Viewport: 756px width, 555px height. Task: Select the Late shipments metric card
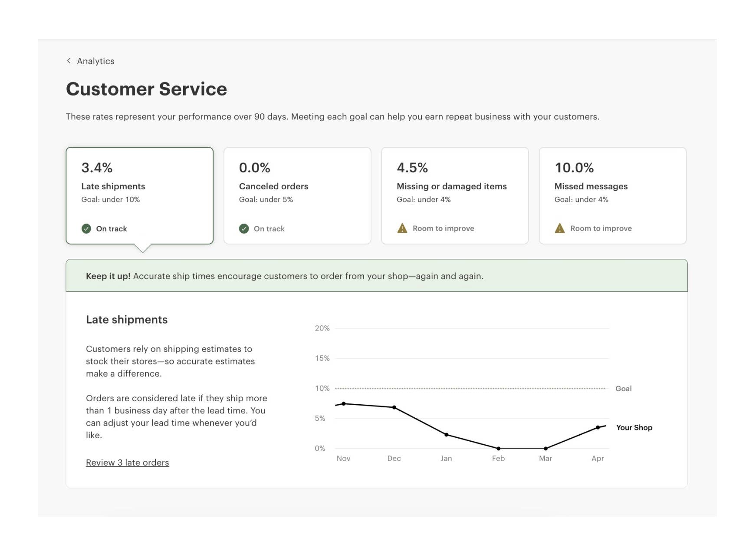tap(139, 195)
